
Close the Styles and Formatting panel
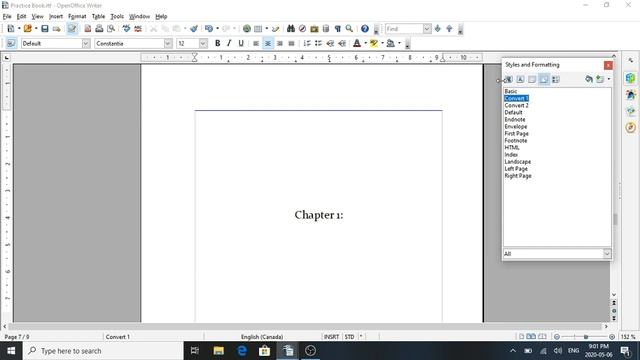tap(608, 65)
